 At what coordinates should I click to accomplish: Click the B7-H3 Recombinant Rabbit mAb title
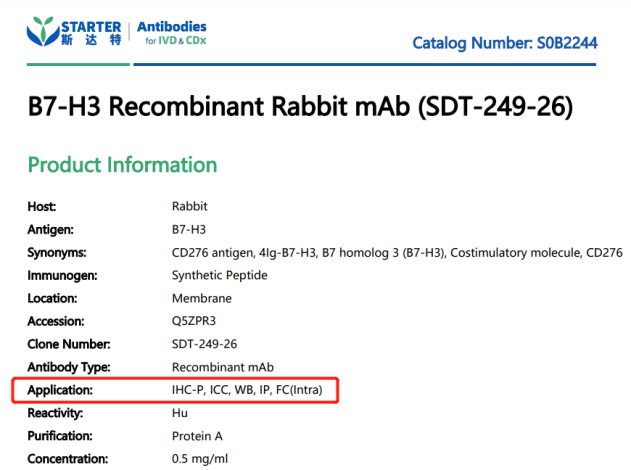[x=300, y=108]
